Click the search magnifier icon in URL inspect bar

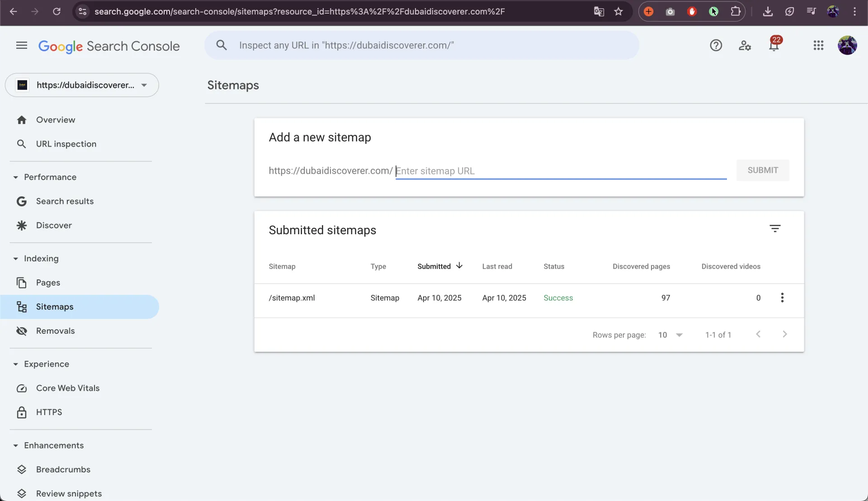pyautogui.click(x=222, y=45)
